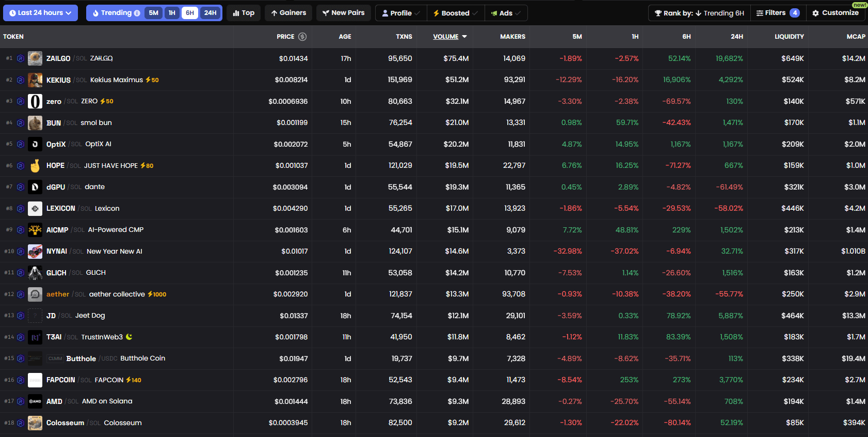Open the Rank by Trending 6H selector
The height and width of the screenshot is (437, 868).
(x=699, y=13)
